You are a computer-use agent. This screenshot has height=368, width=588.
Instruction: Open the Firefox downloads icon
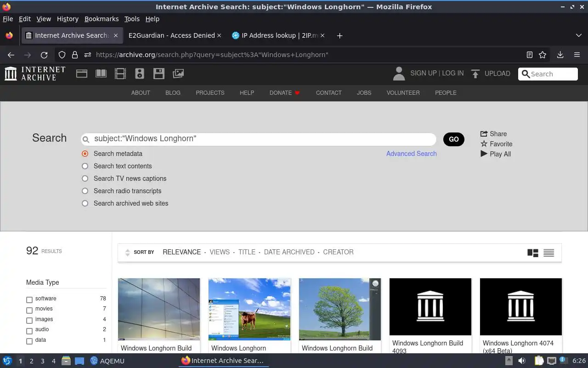pos(560,55)
